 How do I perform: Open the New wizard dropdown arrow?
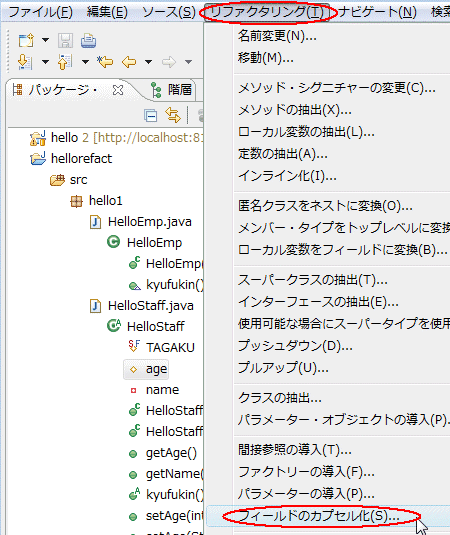tap(45, 40)
